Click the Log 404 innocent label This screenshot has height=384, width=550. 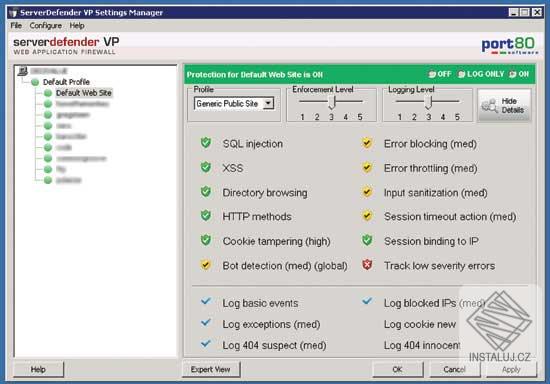point(422,345)
